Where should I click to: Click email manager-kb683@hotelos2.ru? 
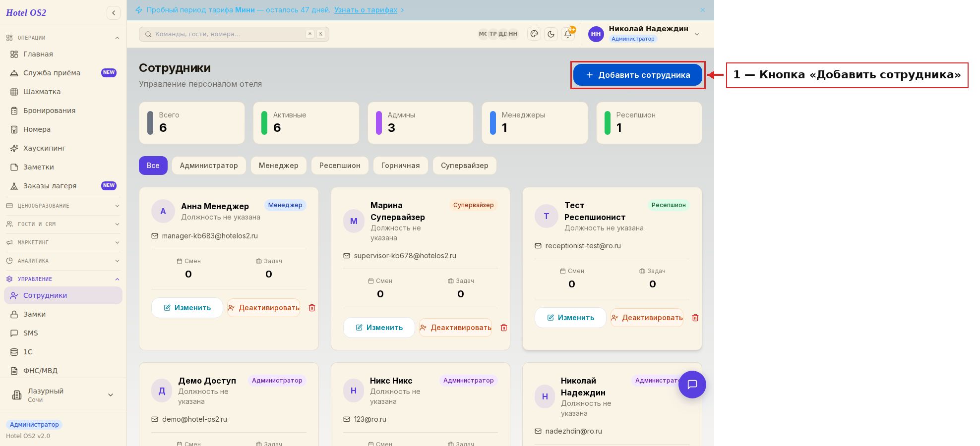pos(210,236)
